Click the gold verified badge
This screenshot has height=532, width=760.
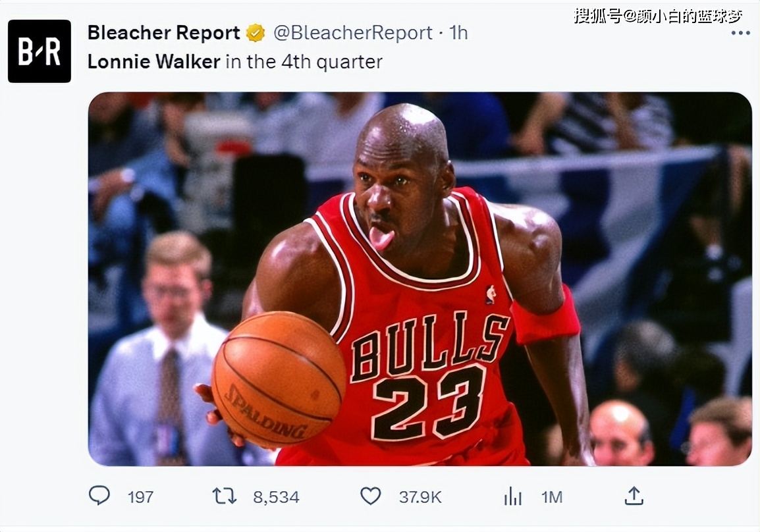coord(256,33)
